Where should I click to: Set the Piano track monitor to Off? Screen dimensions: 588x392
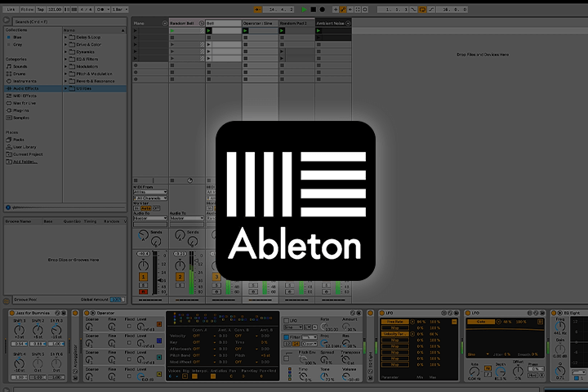point(156,208)
